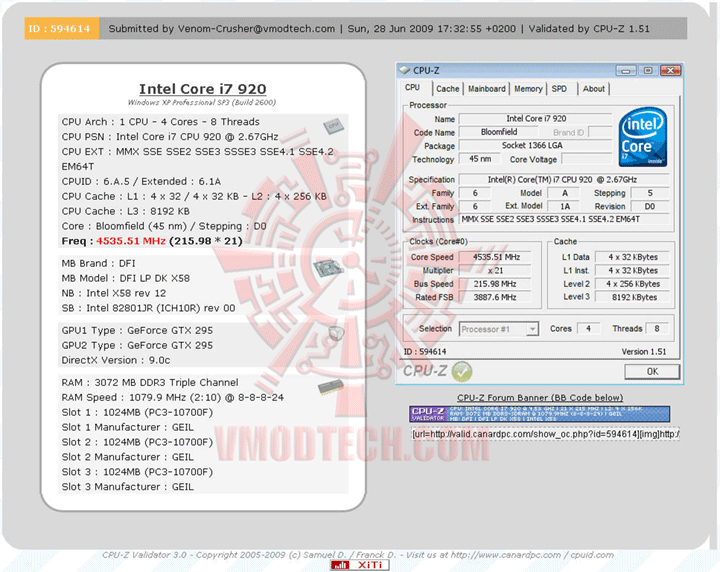The height and width of the screenshot is (572, 720).
Task: Close the CPU-Z window
Action: tap(670, 71)
